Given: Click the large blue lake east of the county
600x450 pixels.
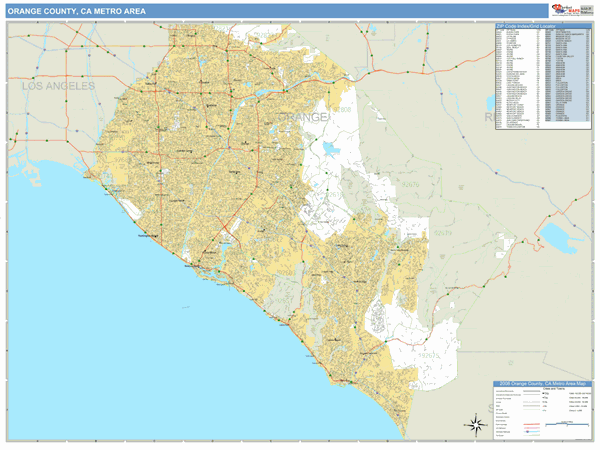Looking at the screenshot, I should point(559,237).
